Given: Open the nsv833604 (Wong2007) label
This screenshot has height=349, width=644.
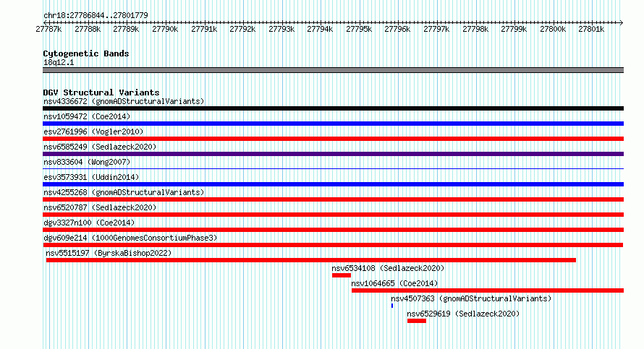Looking at the screenshot, I should point(87,163).
